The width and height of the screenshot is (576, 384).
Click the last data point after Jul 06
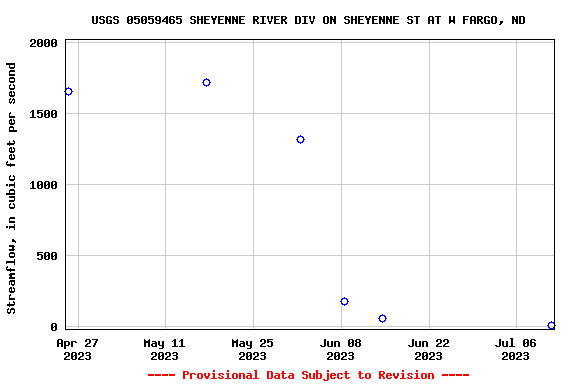(x=551, y=326)
